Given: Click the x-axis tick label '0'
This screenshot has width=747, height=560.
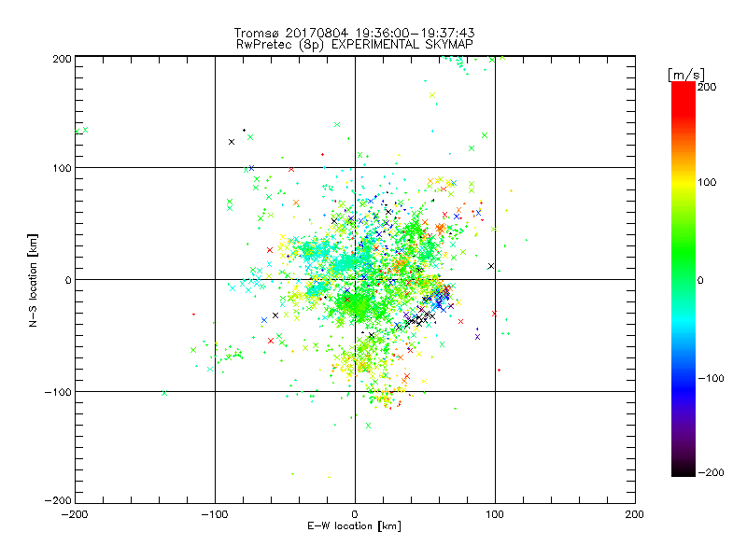Looking at the screenshot, I should pyautogui.click(x=355, y=514).
